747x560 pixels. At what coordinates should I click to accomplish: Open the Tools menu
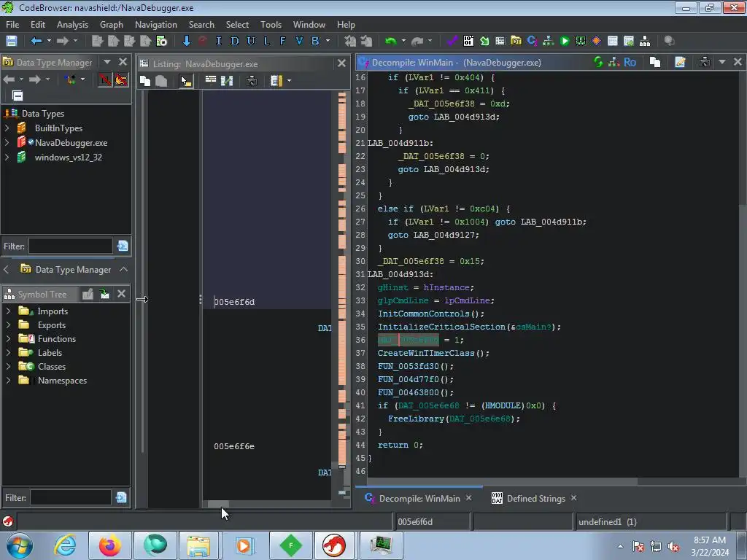point(271,25)
